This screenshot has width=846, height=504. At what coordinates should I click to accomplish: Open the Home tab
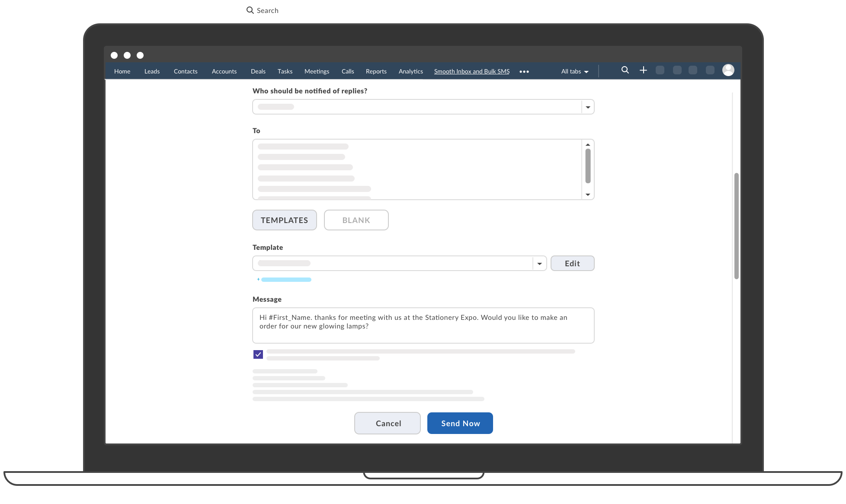pyautogui.click(x=122, y=71)
